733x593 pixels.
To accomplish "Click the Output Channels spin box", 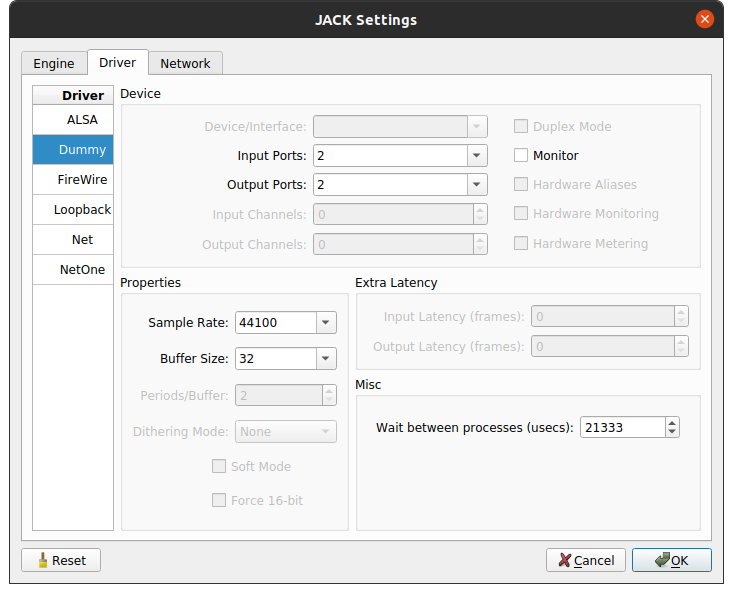I will coord(400,244).
